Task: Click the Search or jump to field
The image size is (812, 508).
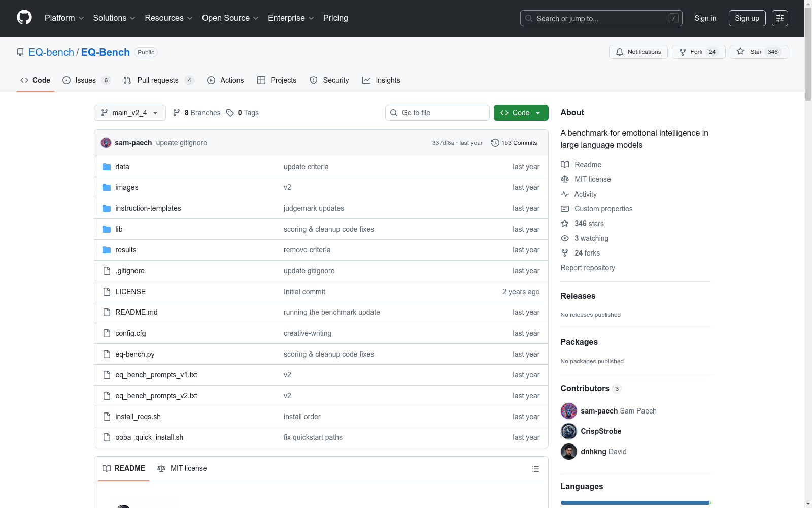Action: coord(601,18)
